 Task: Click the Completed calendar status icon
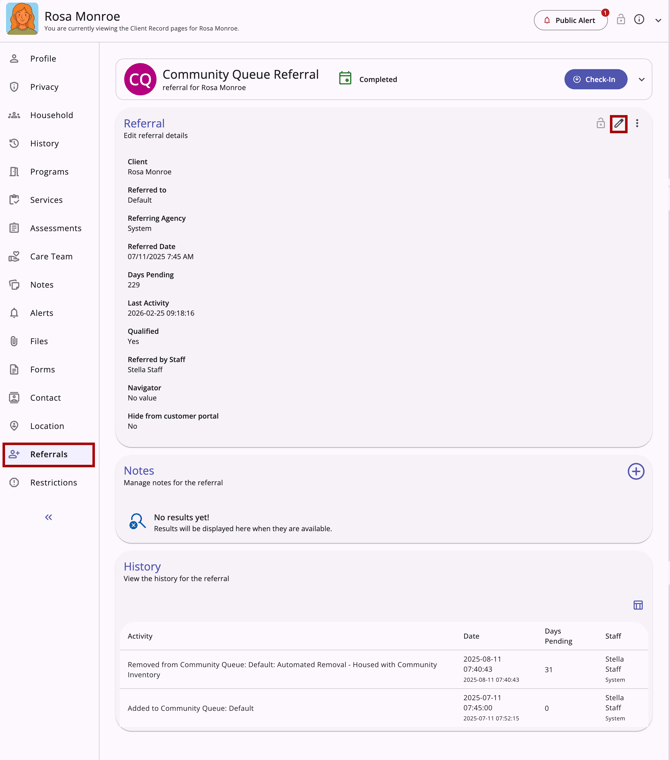tap(345, 79)
